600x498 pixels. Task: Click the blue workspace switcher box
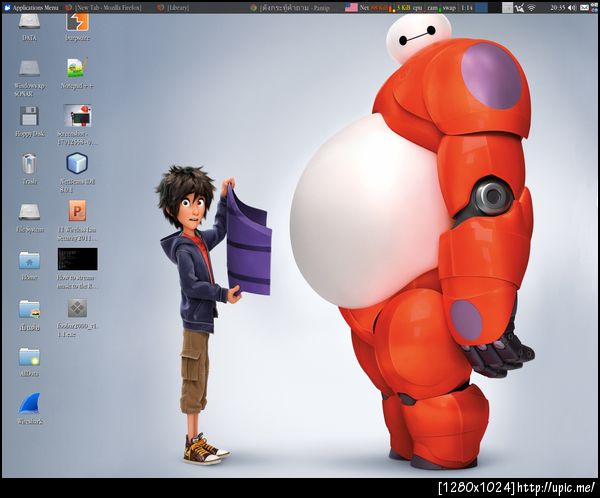[481, 8]
